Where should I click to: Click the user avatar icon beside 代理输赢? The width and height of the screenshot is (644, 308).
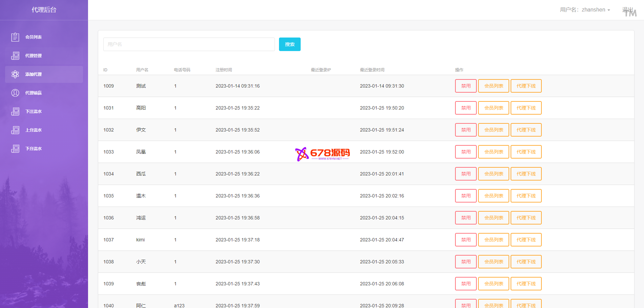(x=15, y=93)
